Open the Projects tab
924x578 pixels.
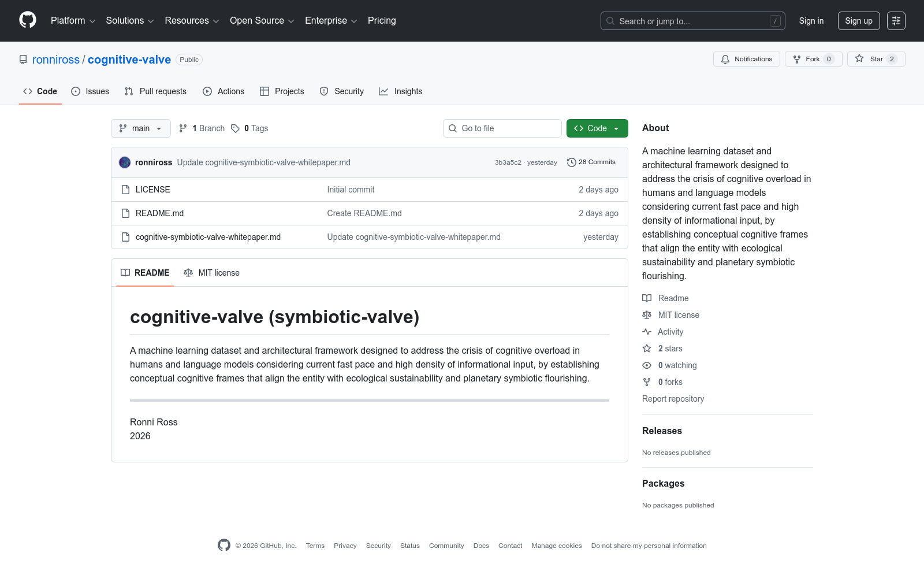282,91
